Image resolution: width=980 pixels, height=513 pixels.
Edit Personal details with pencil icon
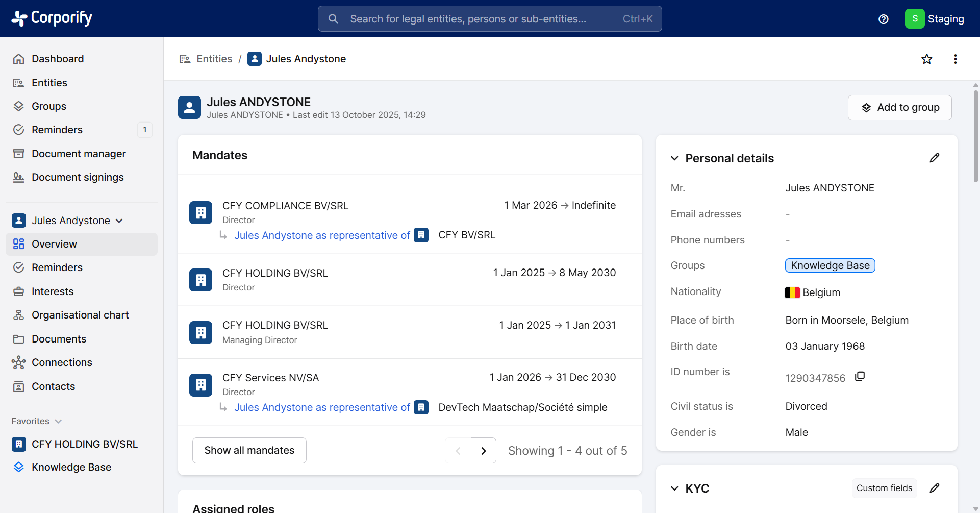point(934,158)
